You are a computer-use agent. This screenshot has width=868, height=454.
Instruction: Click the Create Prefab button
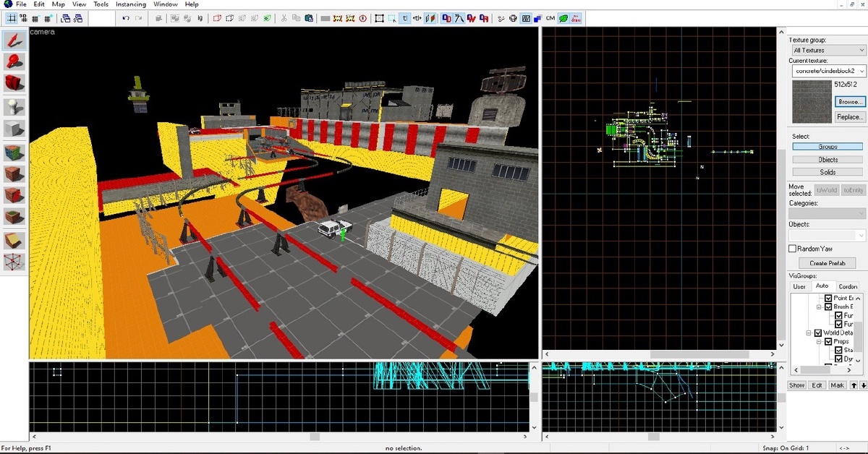click(827, 263)
